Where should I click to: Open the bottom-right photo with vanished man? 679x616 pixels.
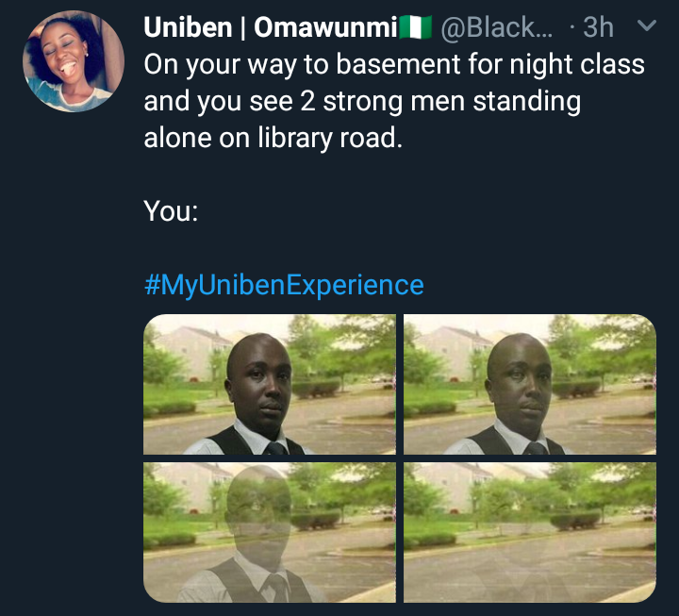click(x=529, y=532)
